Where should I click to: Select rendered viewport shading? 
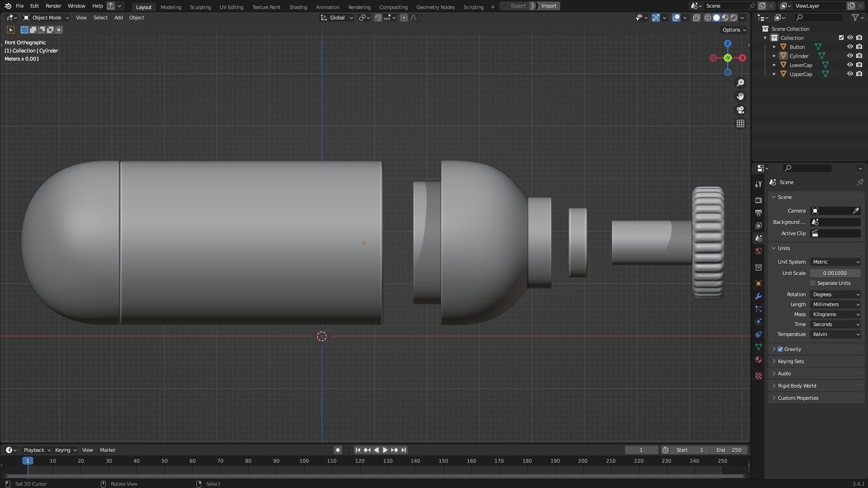pyautogui.click(x=734, y=18)
